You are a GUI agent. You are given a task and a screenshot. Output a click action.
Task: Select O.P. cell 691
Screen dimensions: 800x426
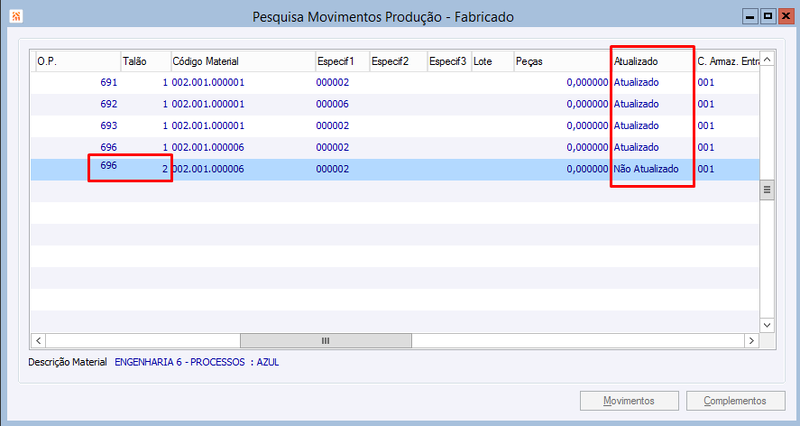tap(109, 83)
